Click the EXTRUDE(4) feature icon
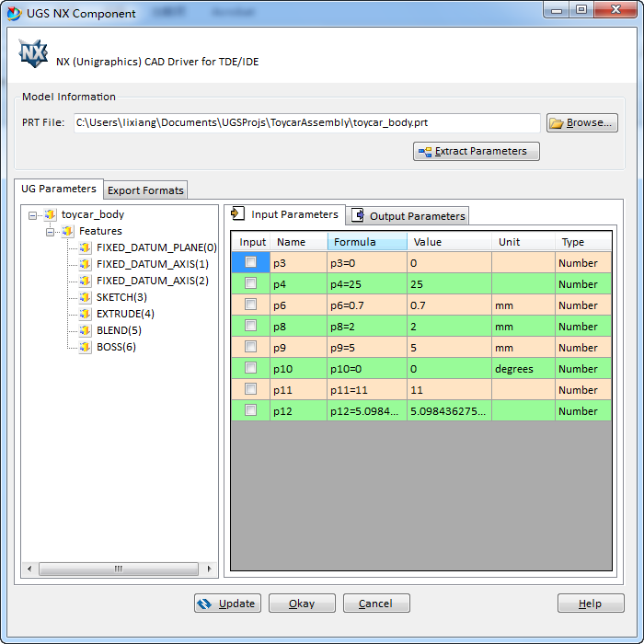 [x=85, y=314]
